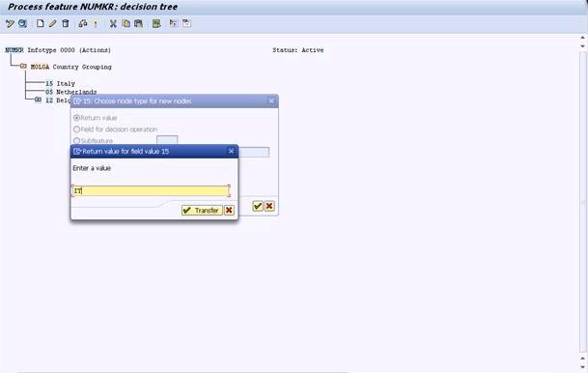This screenshot has width=588, height=373.
Task: Click the Choose node type dialog title icon
Action: coord(77,101)
